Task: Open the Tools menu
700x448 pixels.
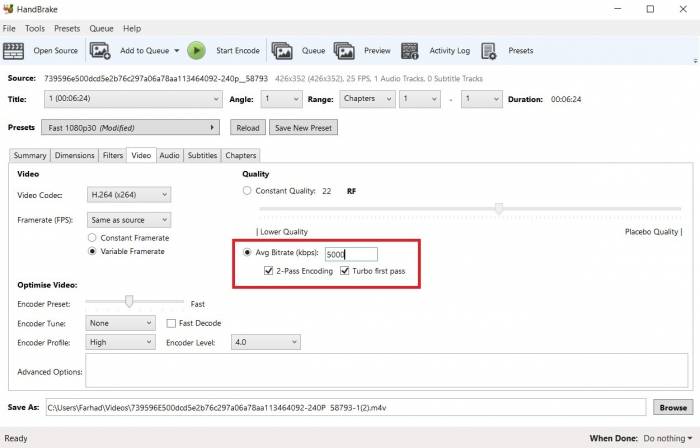Action: pyautogui.click(x=35, y=29)
